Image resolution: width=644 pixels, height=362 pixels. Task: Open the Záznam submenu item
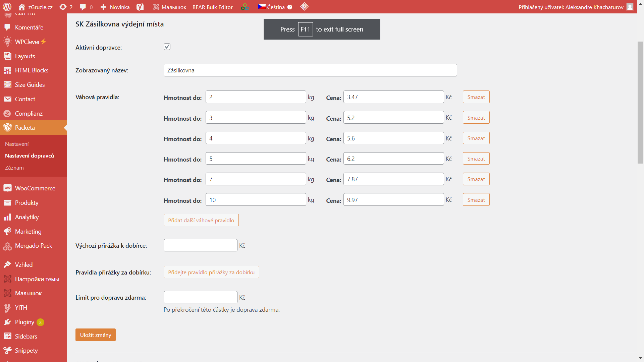point(14,168)
